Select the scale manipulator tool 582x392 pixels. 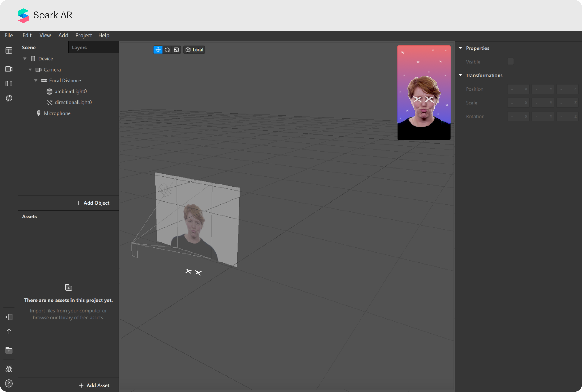(x=176, y=50)
